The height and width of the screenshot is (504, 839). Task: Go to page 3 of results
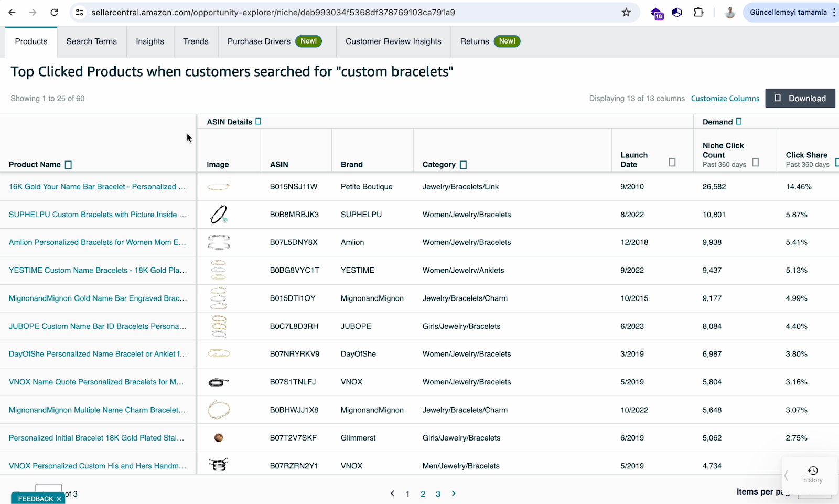pyautogui.click(x=438, y=494)
